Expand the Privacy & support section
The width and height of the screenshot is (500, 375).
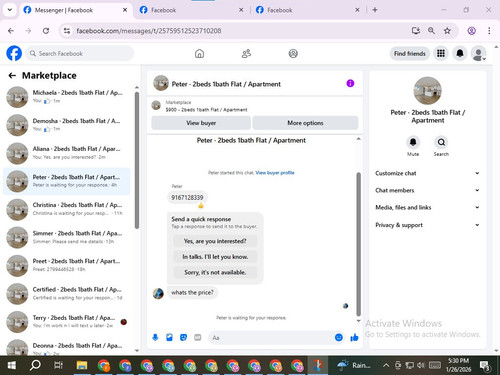tap(427, 225)
